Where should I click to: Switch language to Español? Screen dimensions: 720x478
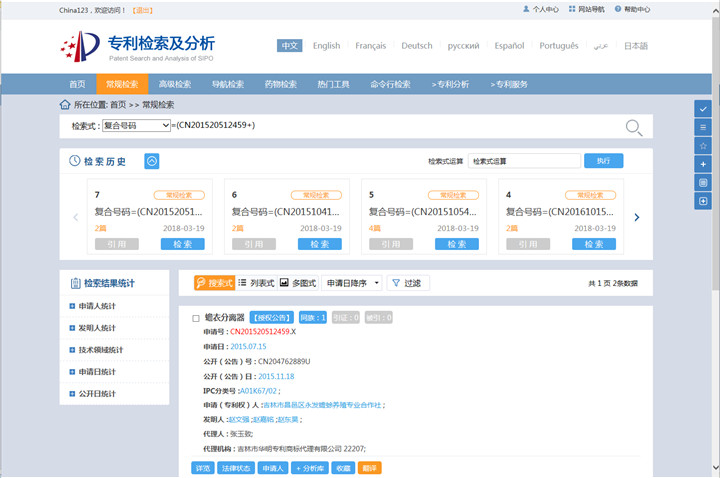click(x=509, y=45)
